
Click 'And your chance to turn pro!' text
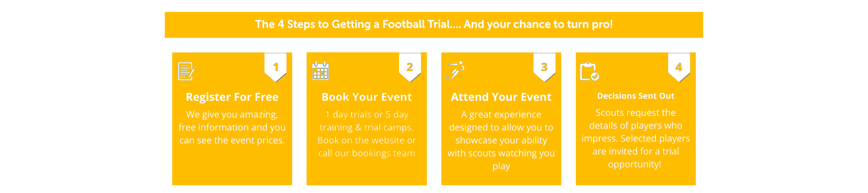[x=538, y=24]
